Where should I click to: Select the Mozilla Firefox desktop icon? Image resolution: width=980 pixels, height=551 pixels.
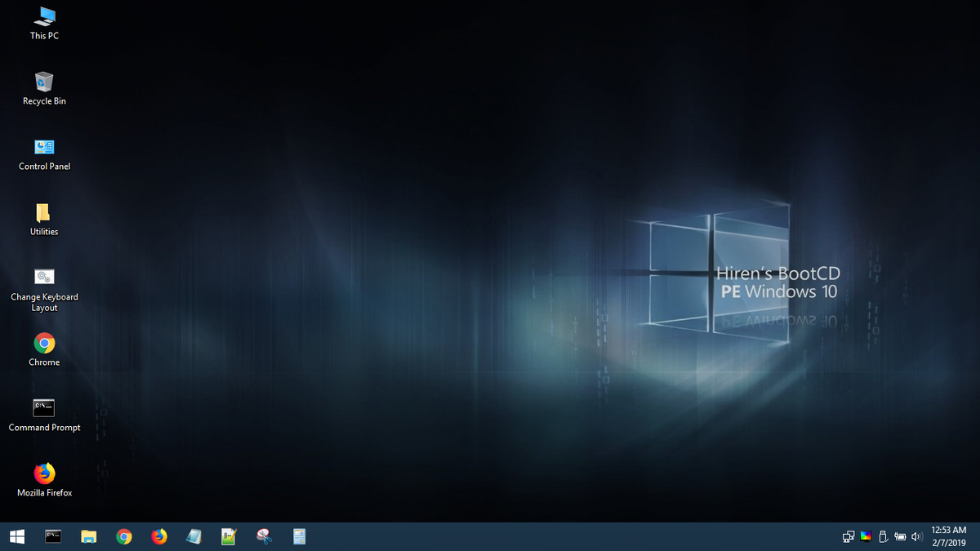(44, 480)
